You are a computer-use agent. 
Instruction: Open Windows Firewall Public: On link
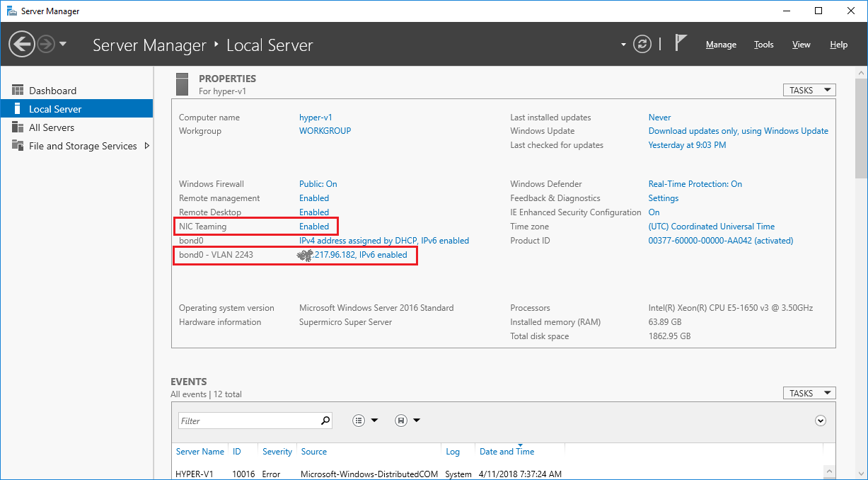318,184
